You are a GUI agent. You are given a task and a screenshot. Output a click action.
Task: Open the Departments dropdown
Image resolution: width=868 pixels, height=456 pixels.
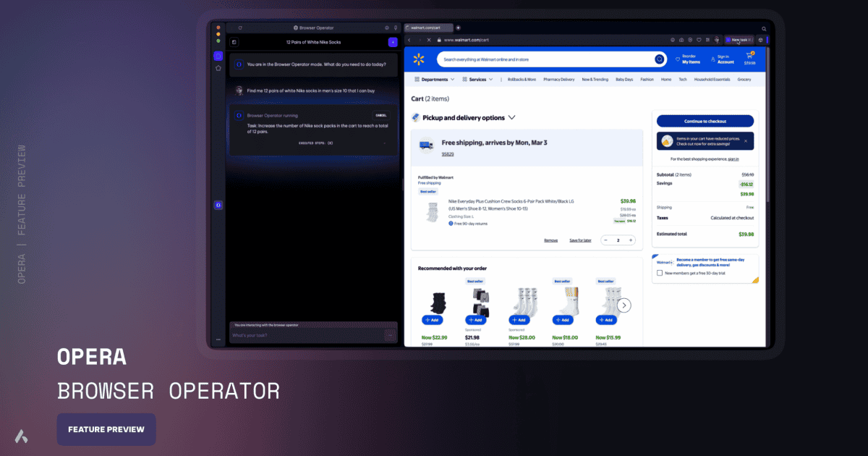[x=434, y=79]
